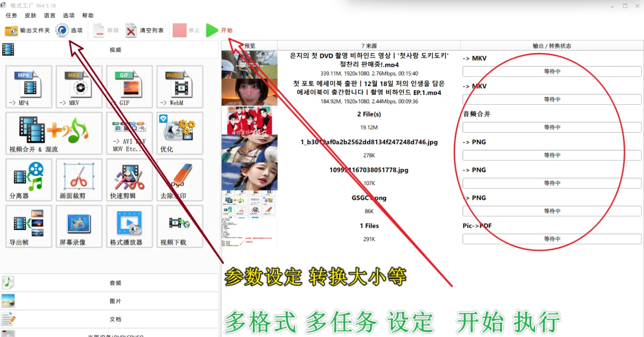The image size is (644, 337).
Task: Open the 任务 menu
Action: coord(11,16)
